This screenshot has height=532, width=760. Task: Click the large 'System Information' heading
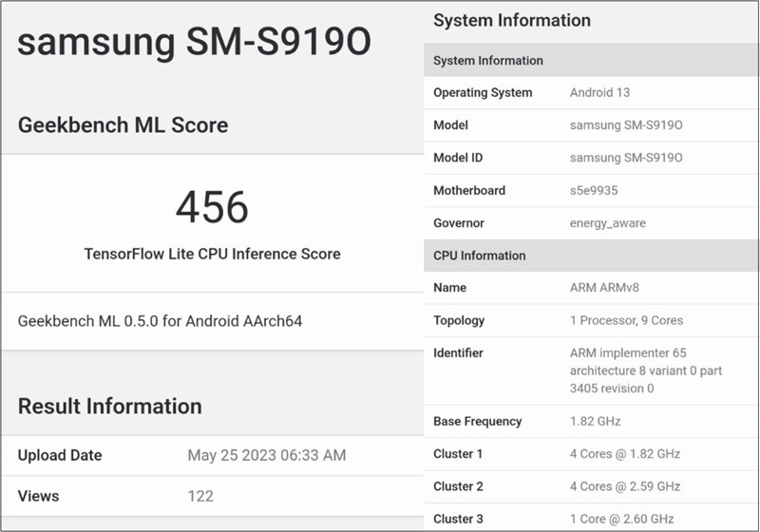click(512, 20)
